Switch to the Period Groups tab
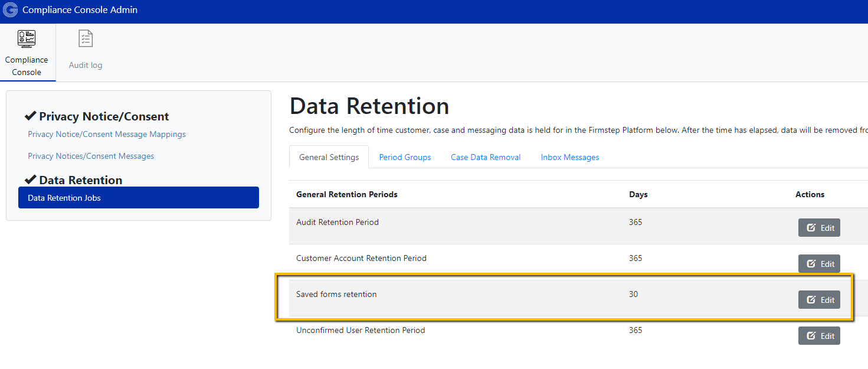The image size is (868, 369). [405, 157]
